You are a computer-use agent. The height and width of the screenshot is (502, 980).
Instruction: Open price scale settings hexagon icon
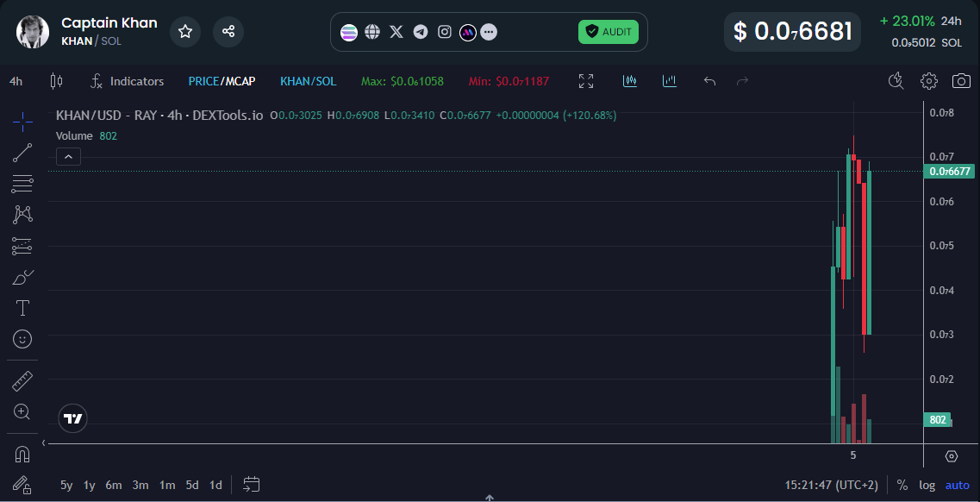[x=952, y=456]
